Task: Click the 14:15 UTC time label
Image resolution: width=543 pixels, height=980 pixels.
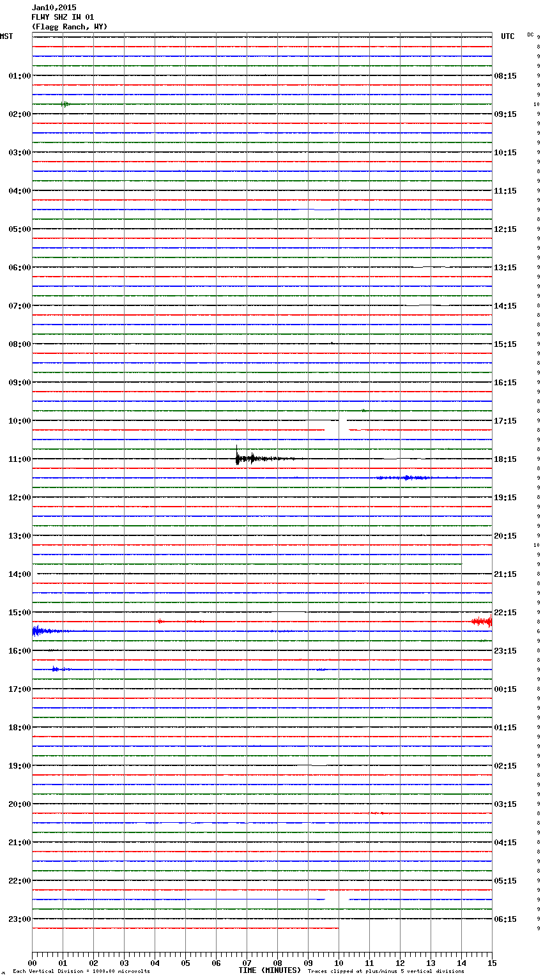Action: pyautogui.click(x=505, y=306)
